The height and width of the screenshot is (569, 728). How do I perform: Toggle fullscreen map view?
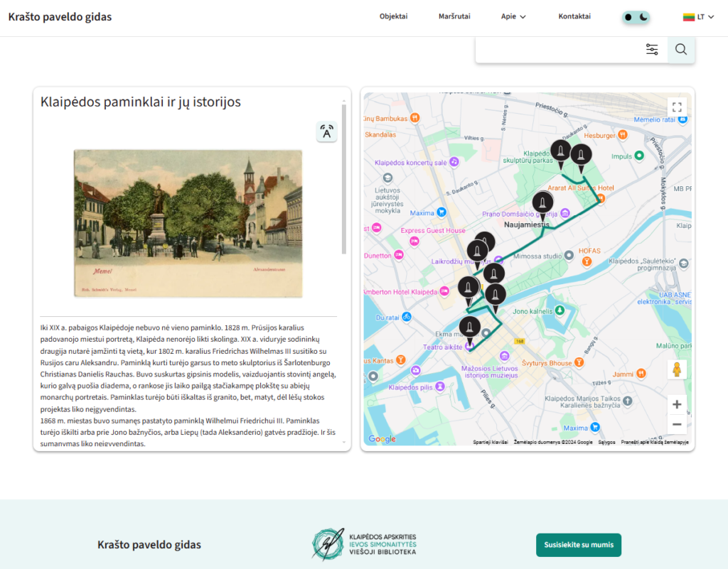coord(677,107)
